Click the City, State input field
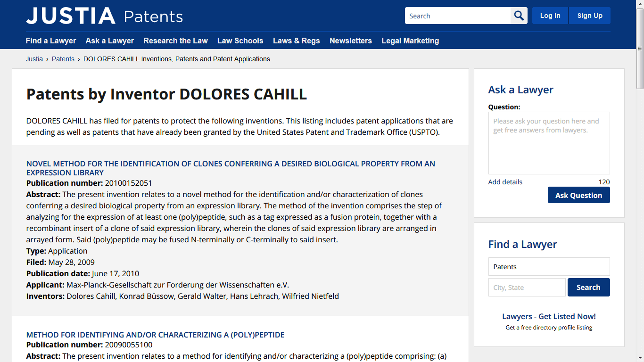This screenshot has height=362, width=644. point(527,287)
